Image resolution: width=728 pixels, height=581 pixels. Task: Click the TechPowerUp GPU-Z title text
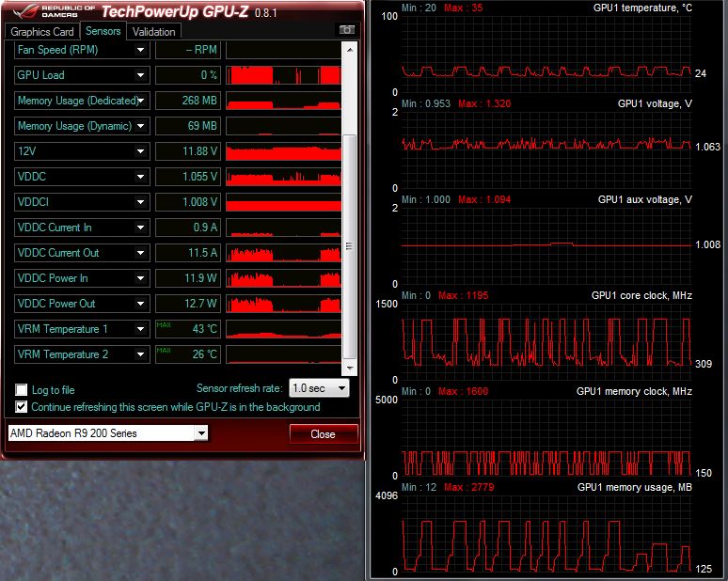175,11
